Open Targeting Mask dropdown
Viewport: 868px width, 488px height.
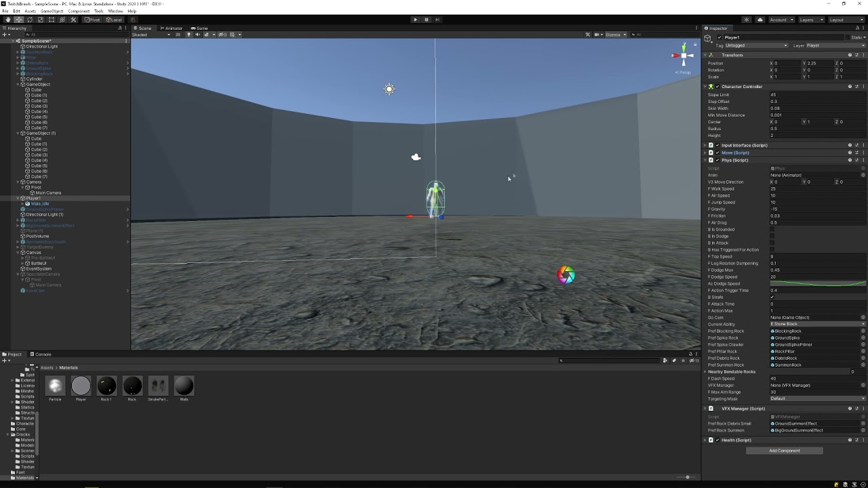point(817,399)
